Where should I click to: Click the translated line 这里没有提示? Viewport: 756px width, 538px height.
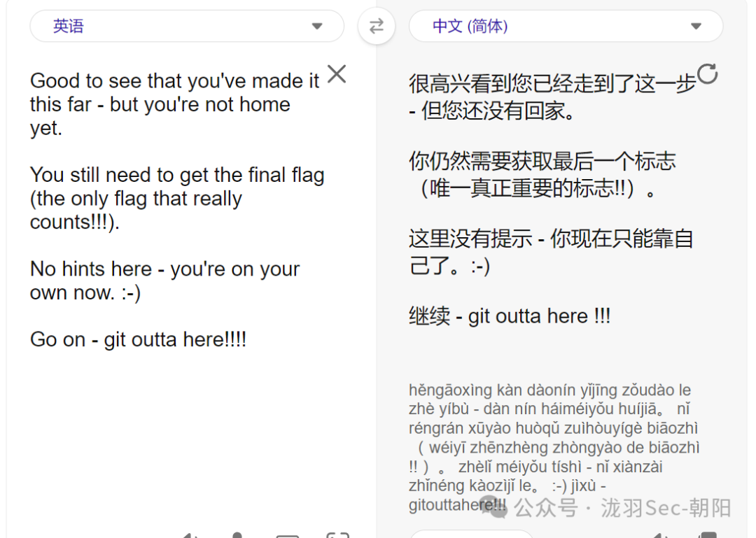tap(470, 239)
